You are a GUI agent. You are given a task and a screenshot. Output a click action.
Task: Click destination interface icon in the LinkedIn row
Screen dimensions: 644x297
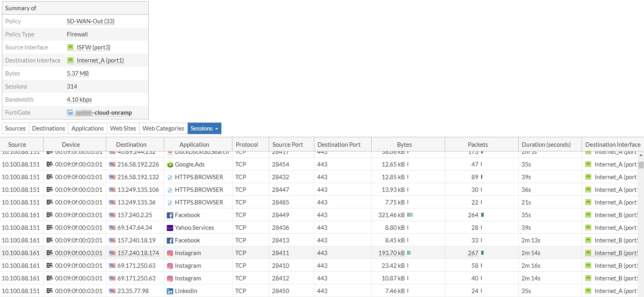point(588,291)
